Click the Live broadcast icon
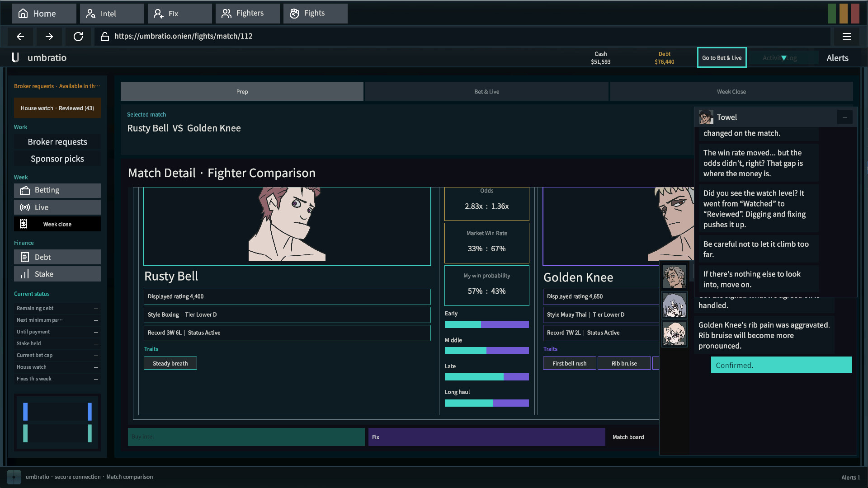This screenshot has height=488, width=868. [x=25, y=207]
